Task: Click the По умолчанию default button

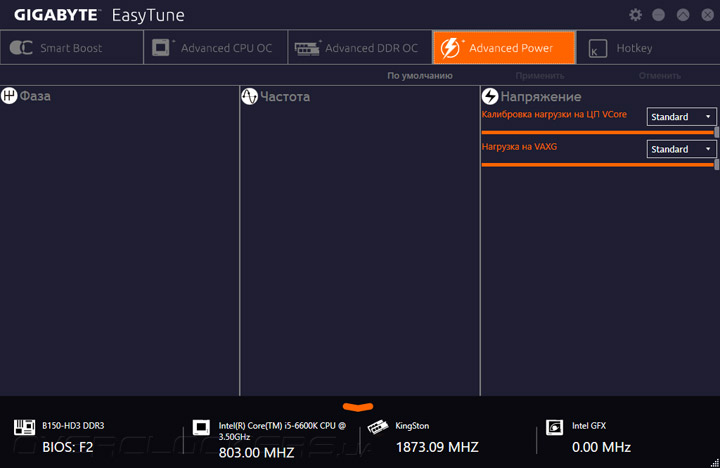Action: (420, 76)
